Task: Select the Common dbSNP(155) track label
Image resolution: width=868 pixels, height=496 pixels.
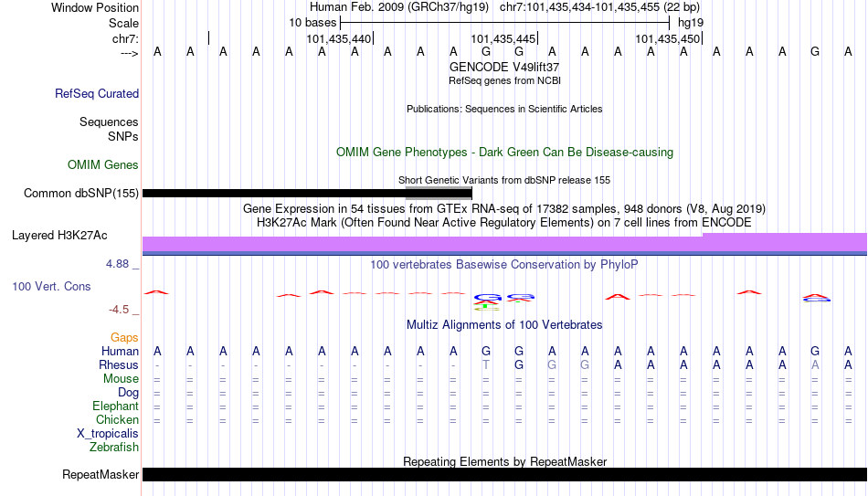Action: point(80,194)
